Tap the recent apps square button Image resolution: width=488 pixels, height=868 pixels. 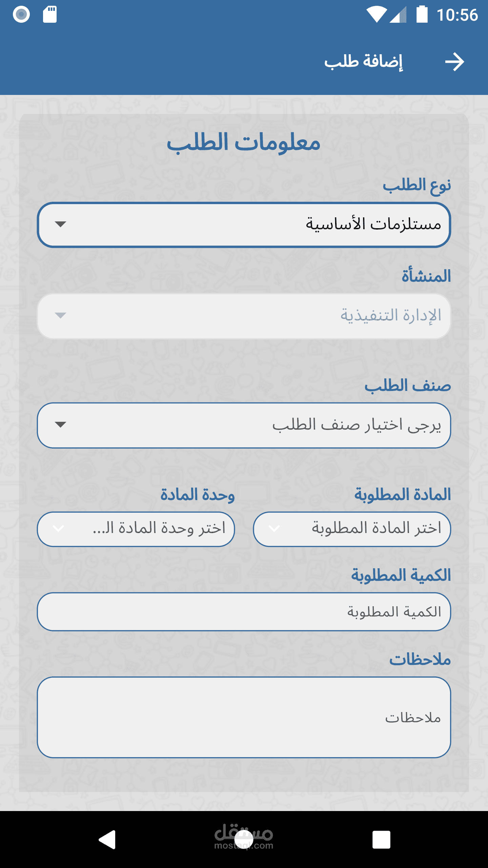tap(381, 840)
